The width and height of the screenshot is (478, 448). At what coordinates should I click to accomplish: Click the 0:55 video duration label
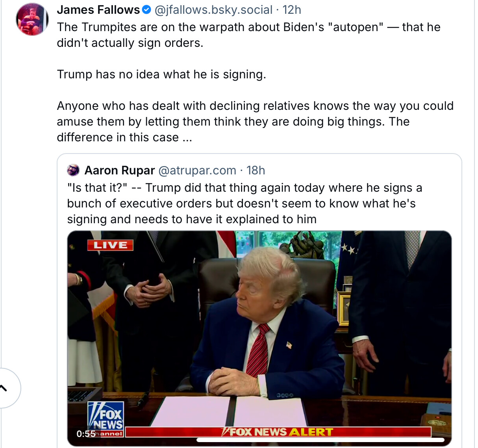86,433
